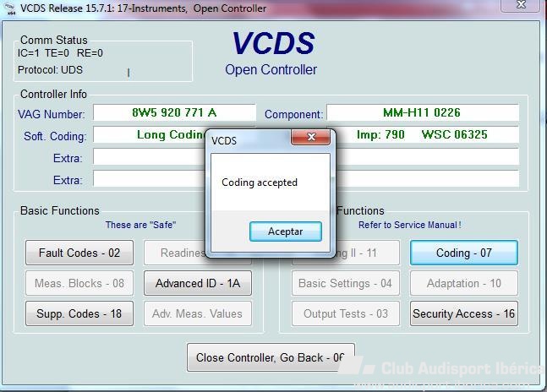The image size is (547, 392).
Task: Open Fault Codes - 02
Action: tap(79, 253)
